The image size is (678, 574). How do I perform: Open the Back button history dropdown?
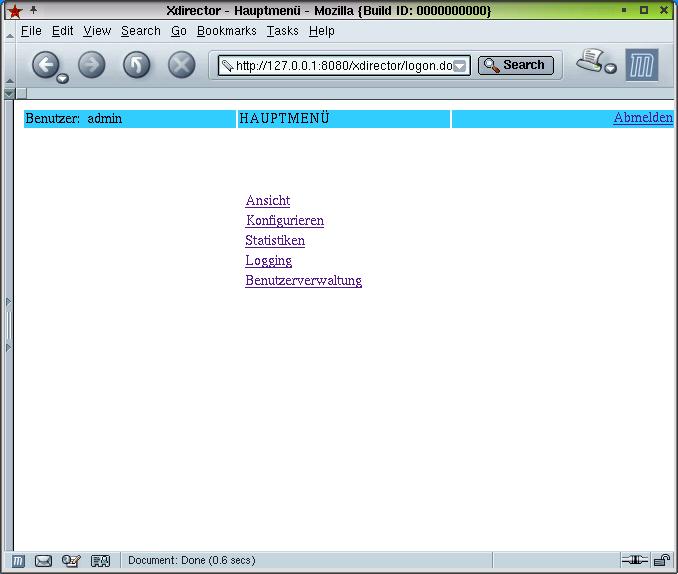tap(63, 78)
